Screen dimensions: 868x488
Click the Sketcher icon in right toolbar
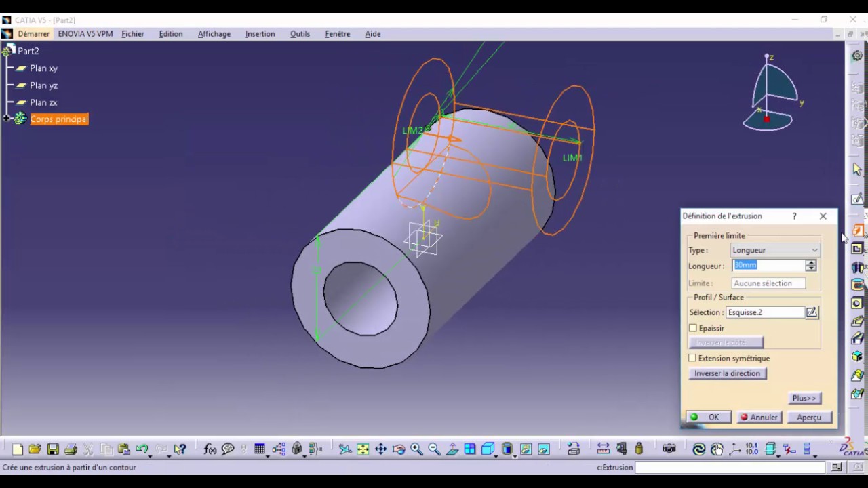click(857, 199)
